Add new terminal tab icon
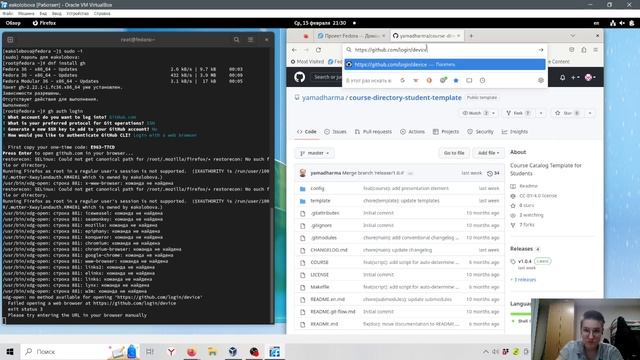640x360 pixels. (x=10, y=40)
